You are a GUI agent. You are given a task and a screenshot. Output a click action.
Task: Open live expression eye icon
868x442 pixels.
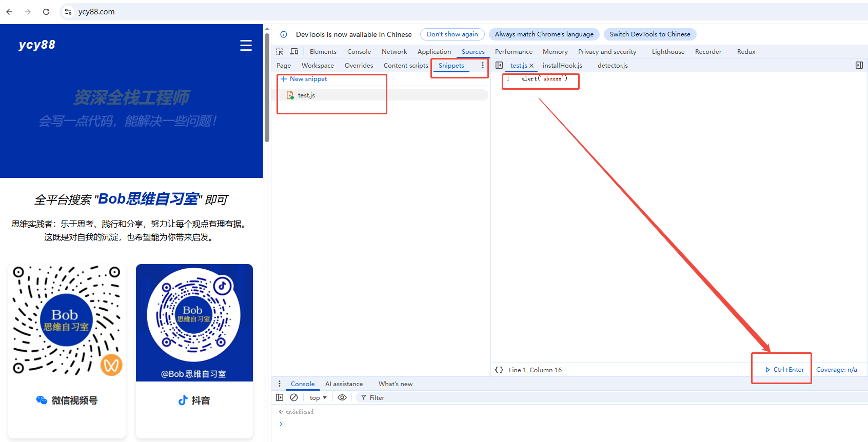point(342,397)
